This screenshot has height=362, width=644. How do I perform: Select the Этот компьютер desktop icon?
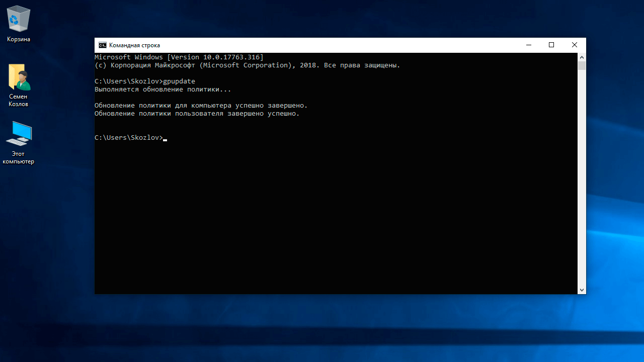19,134
